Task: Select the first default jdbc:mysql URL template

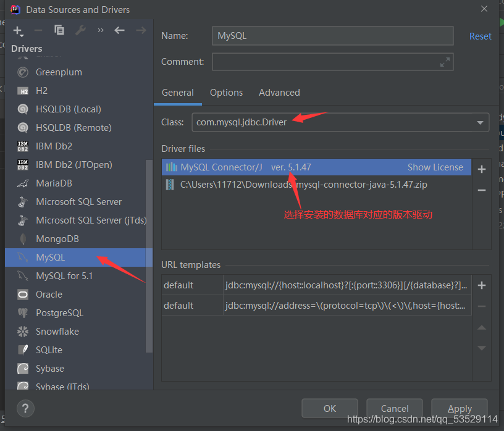Action: coord(316,285)
